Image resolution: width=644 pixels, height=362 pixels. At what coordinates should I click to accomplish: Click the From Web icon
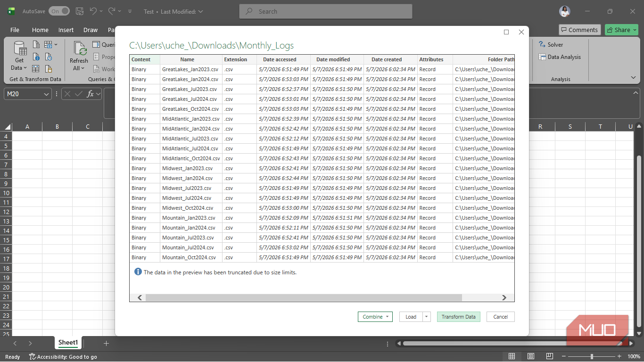36,57
